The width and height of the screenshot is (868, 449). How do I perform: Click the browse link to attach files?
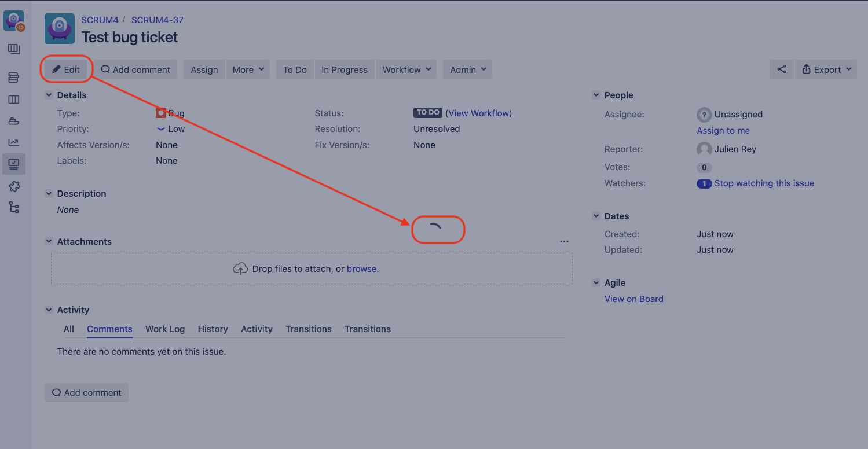point(362,268)
